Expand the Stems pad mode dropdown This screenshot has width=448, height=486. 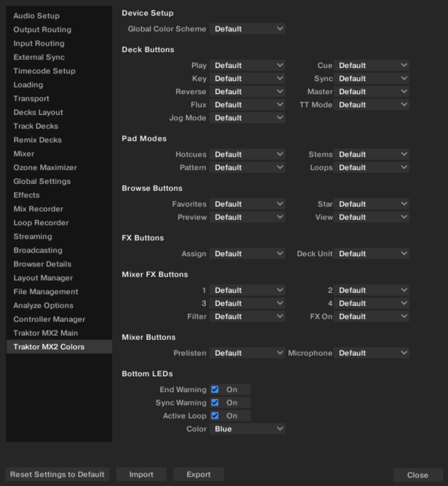(x=371, y=154)
